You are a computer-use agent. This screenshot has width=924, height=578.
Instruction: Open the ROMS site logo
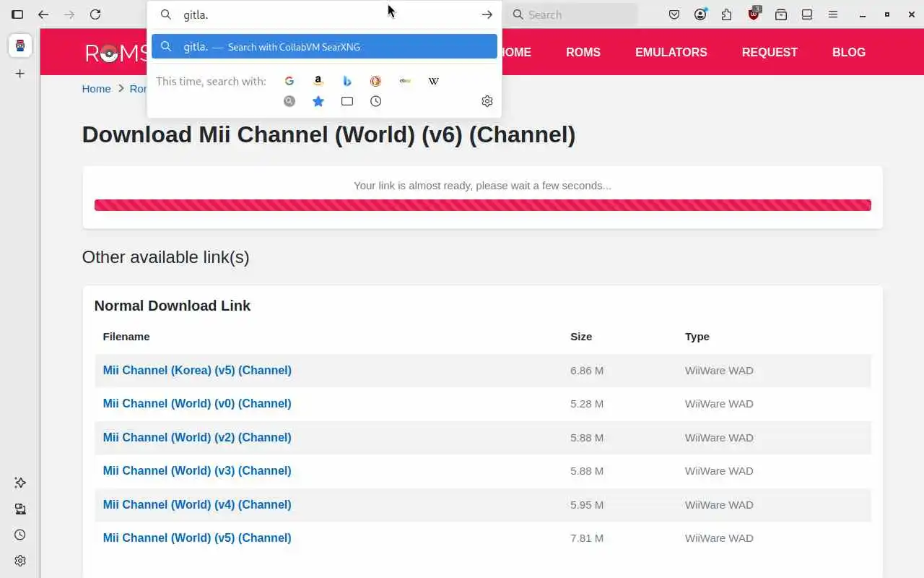pyautogui.click(x=115, y=53)
